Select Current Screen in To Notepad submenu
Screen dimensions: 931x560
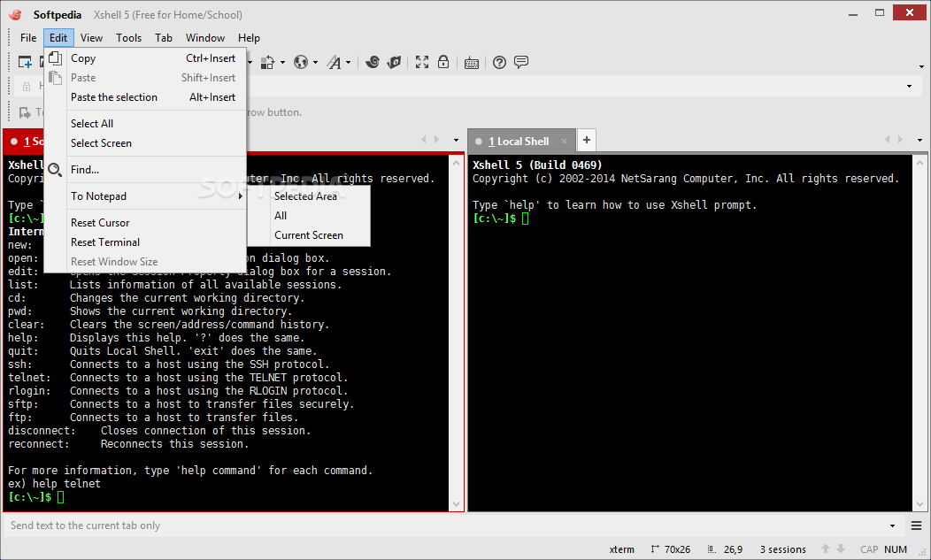coord(309,235)
